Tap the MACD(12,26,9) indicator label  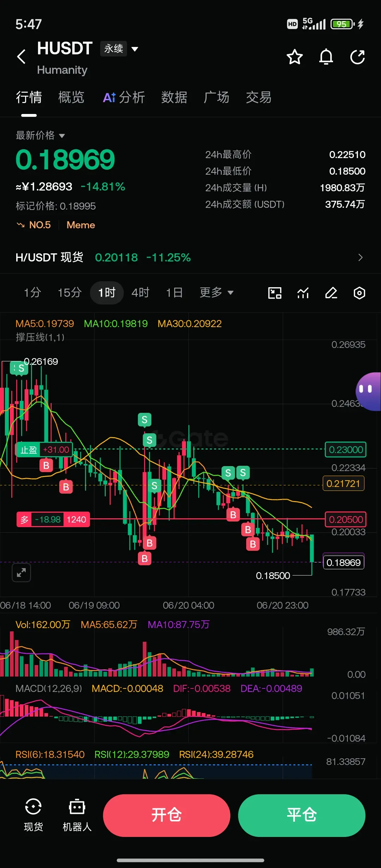click(49, 688)
